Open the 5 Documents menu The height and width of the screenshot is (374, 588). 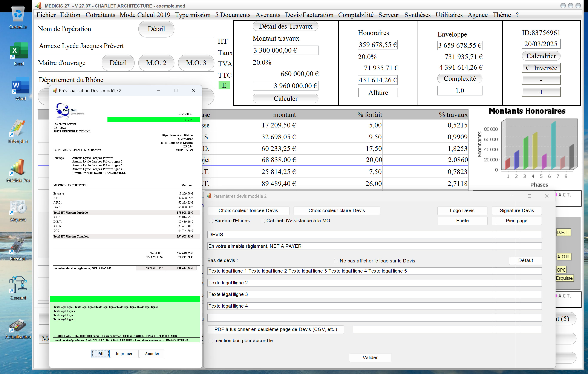[x=233, y=15]
